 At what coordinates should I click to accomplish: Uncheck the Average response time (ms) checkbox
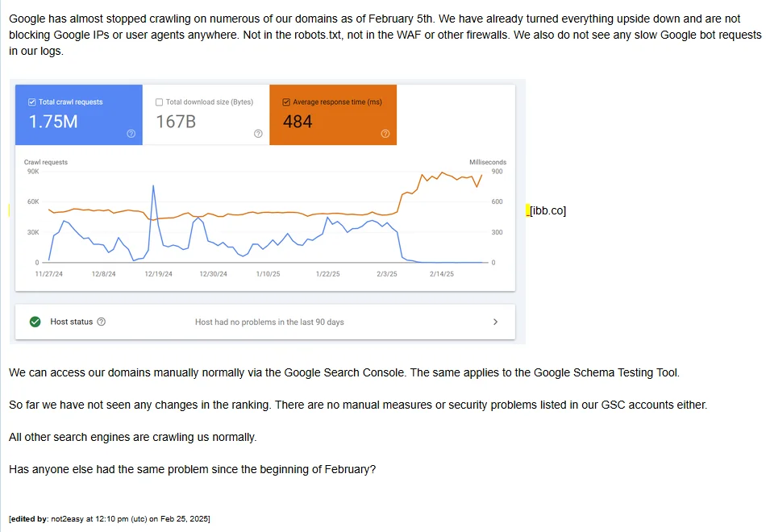[x=286, y=102]
